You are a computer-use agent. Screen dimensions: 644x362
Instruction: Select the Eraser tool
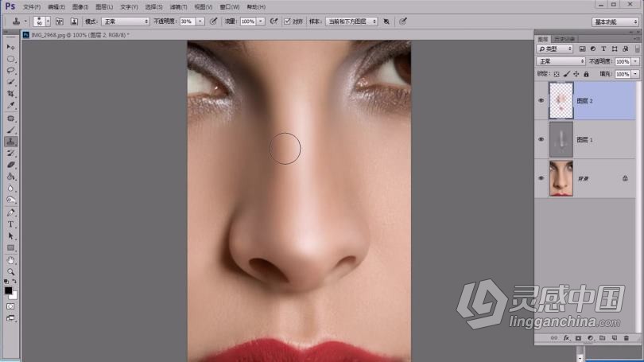(x=10, y=165)
